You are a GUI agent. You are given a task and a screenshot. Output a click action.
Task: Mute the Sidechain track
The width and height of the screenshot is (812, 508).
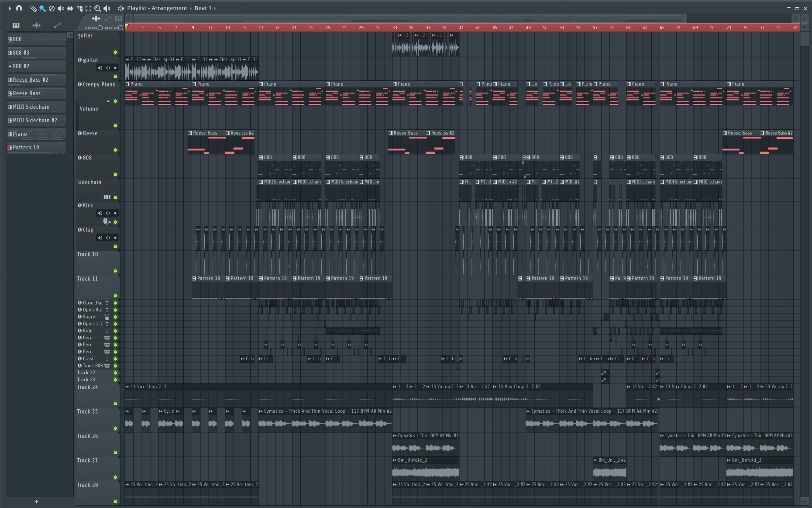pyautogui.click(x=115, y=197)
